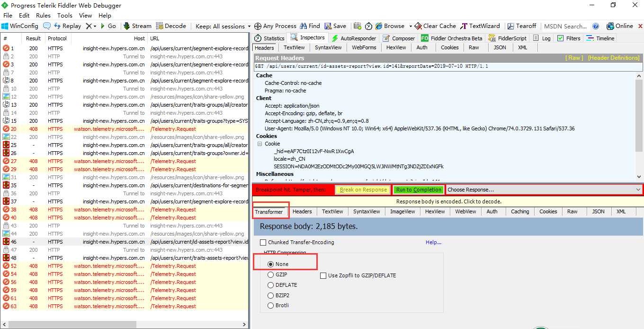644x329 pixels.
Task: Open response Transformer tab
Action: coord(269,212)
